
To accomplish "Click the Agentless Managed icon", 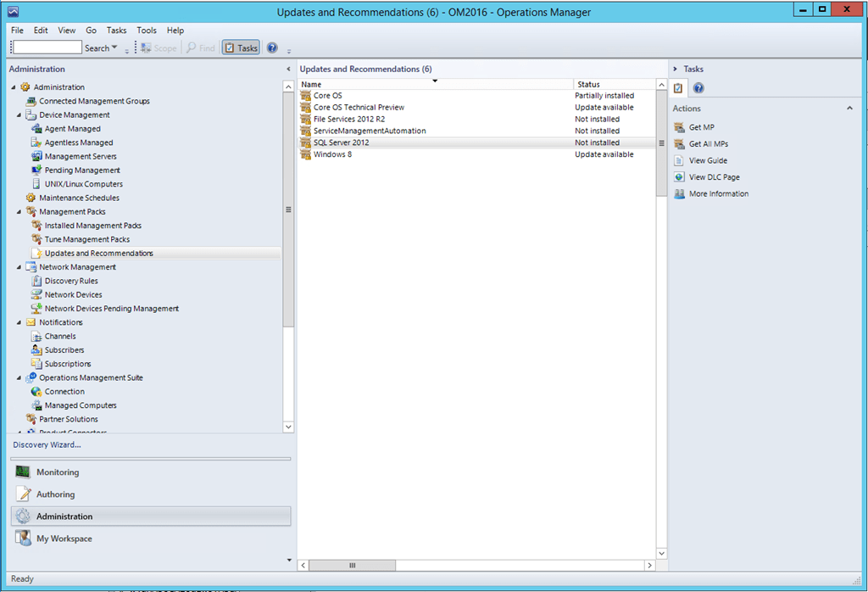I will click(36, 142).
